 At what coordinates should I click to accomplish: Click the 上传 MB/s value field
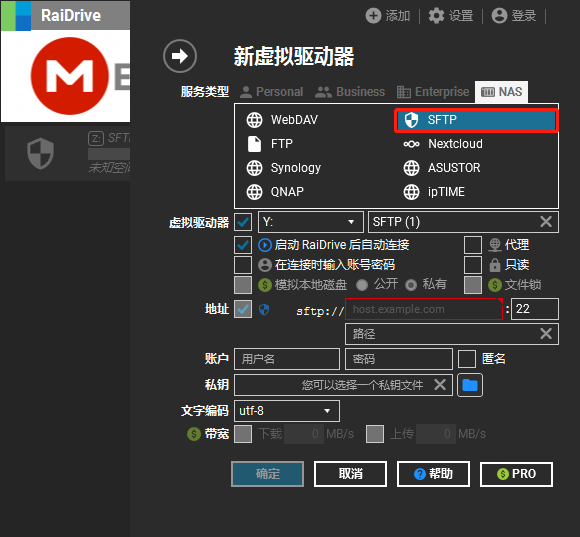[x=436, y=434]
